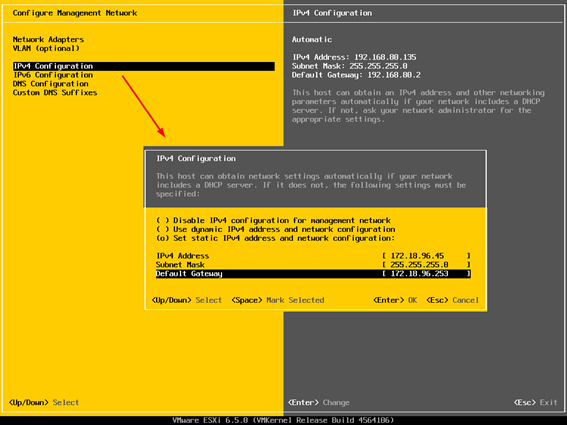Screen dimensions: 567x425
Task: Select the Custom DNS Suffixes entry
Action: coord(55,93)
